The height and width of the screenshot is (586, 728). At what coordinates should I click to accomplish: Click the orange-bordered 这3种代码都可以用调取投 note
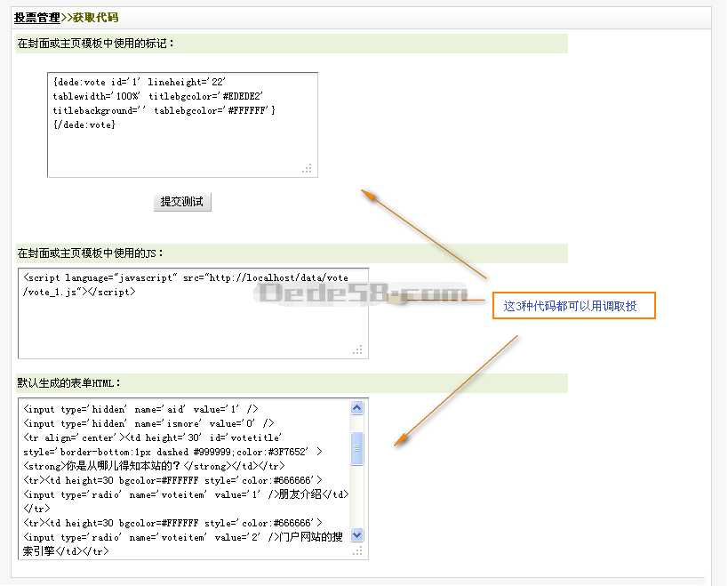coord(573,306)
